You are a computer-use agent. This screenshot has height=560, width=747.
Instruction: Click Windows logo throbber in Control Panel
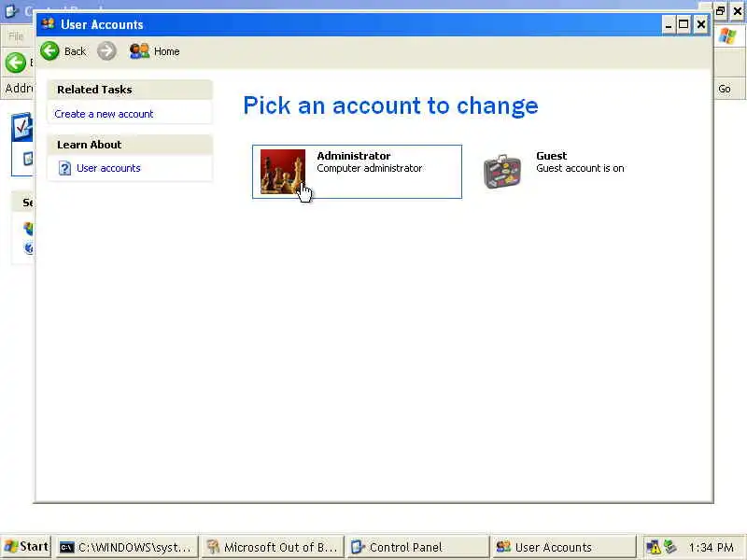(x=727, y=35)
